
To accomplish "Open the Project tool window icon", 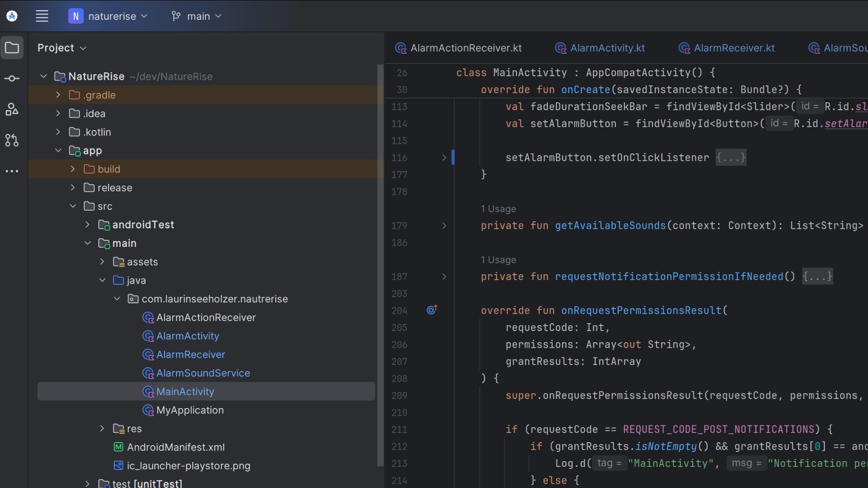I will 12,48.
